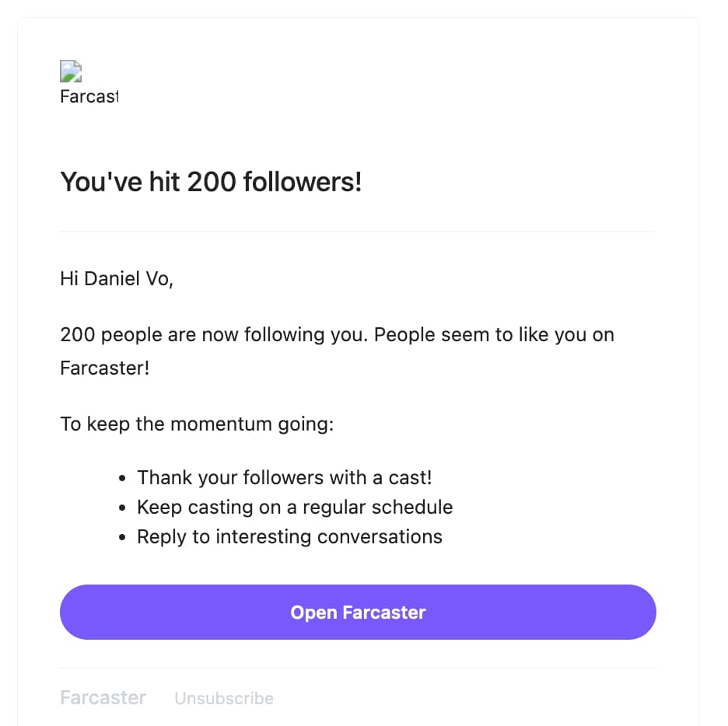728x726 pixels.
Task: Select the "Thank your followers with a cast!" item
Action: [x=284, y=477]
